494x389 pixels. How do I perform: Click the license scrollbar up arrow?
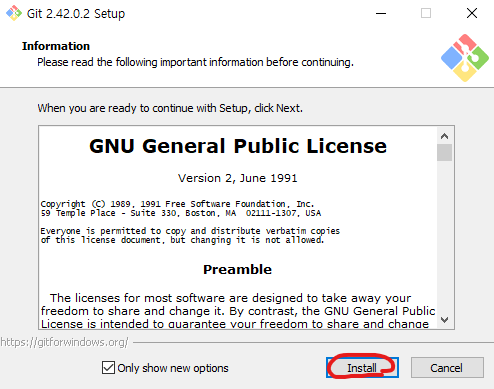point(444,136)
